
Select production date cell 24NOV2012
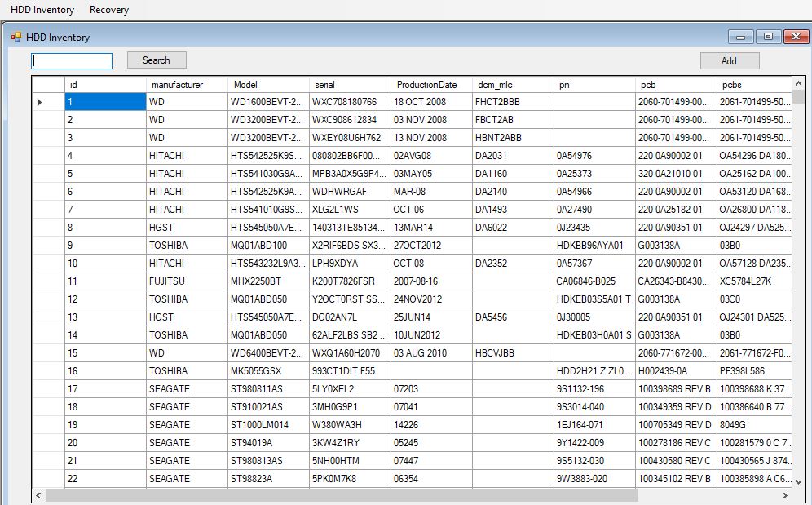click(x=431, y=299)
